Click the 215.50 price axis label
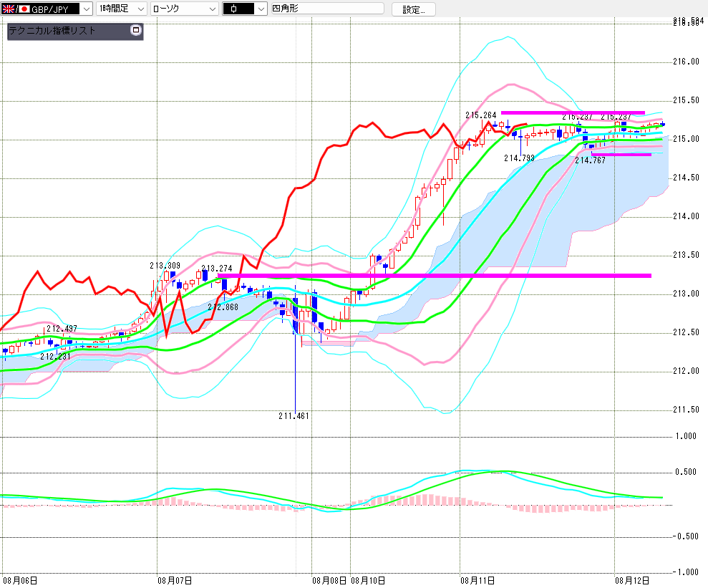This screenshot has height=588, width=708. click(686, 100)
